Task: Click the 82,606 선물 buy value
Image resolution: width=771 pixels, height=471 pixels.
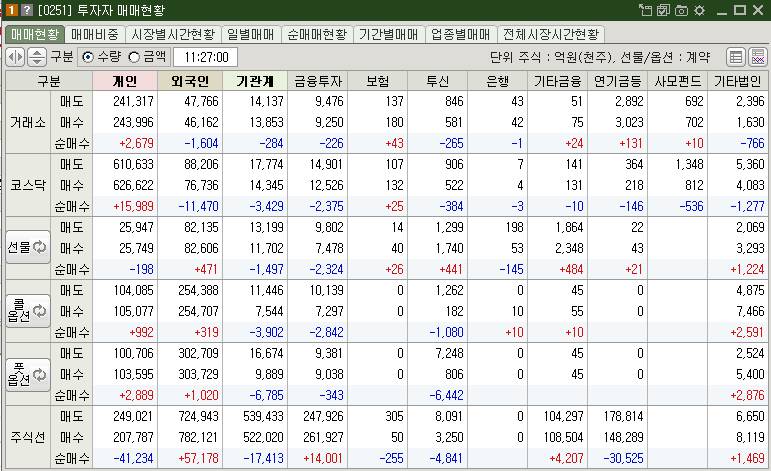Action: pyautogui.click(x=201, y=248)
